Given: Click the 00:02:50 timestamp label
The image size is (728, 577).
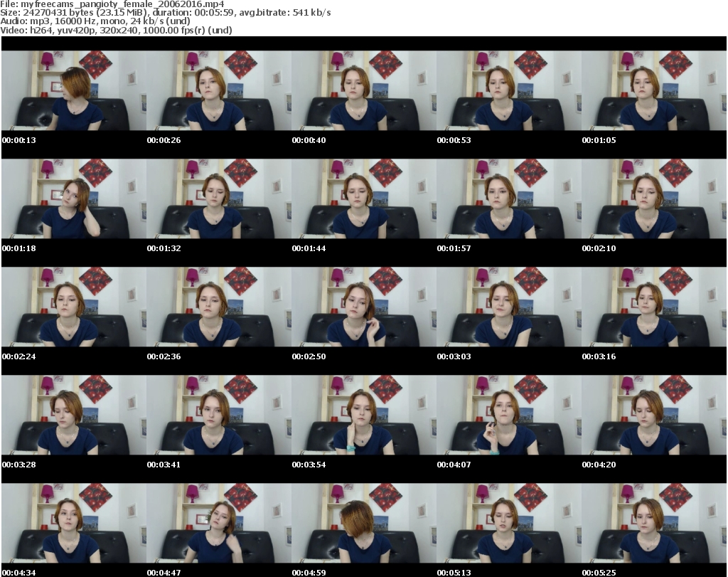Looking at the screenshot, I should [x=309, y=356].
